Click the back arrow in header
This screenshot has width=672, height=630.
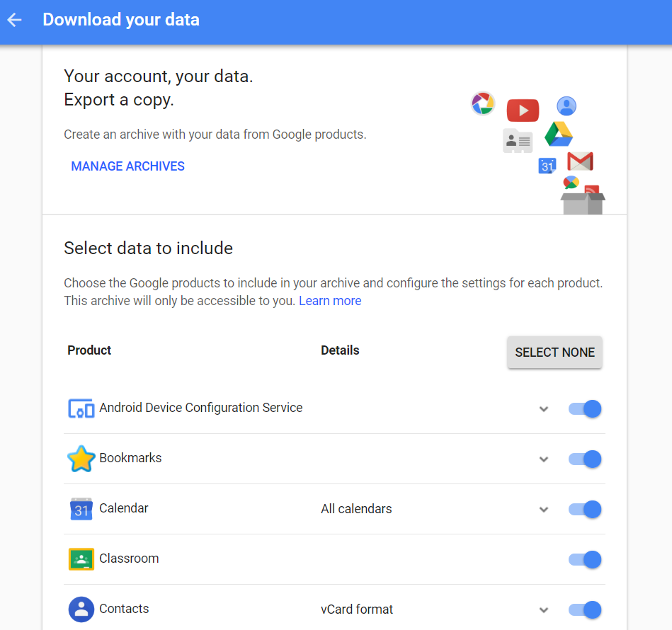point(15,20)
